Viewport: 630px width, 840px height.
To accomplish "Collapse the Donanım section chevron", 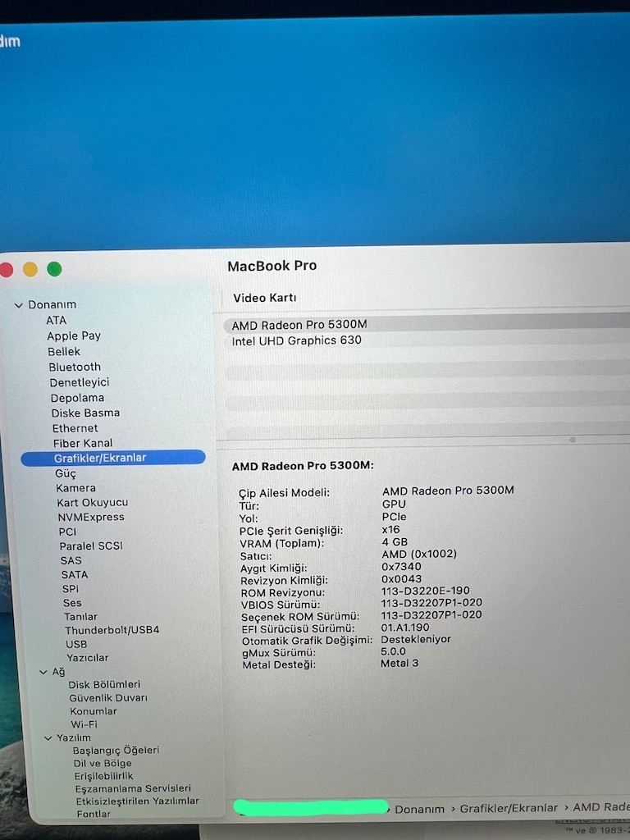I will pos(18,305).
